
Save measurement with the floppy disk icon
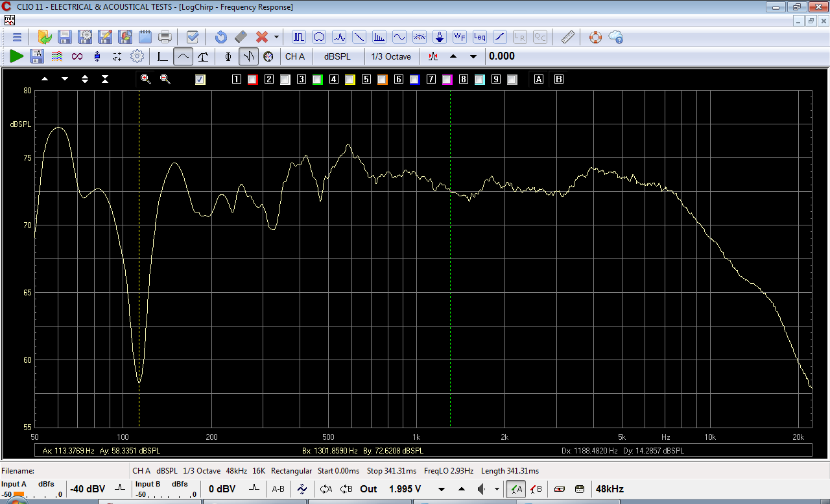(x=65, y=37)
